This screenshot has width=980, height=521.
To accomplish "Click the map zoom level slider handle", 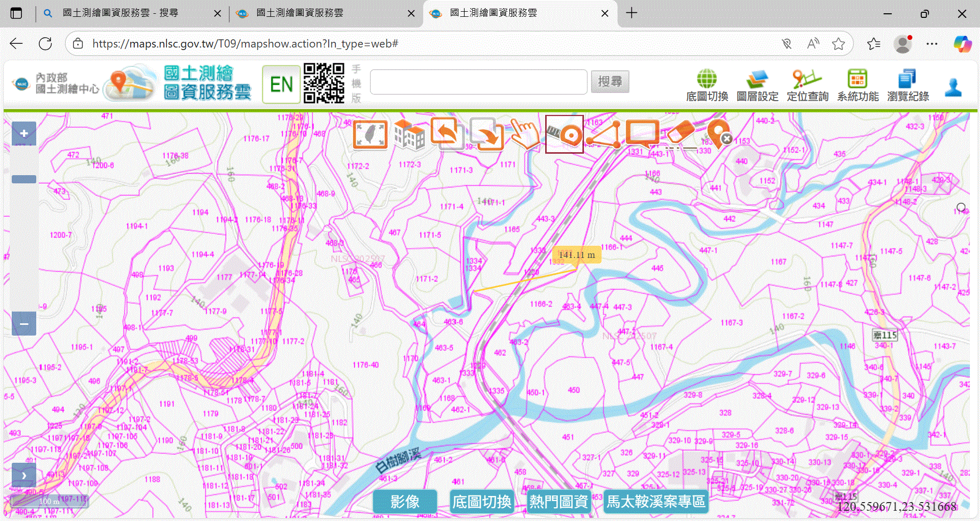I will [24, 179].
